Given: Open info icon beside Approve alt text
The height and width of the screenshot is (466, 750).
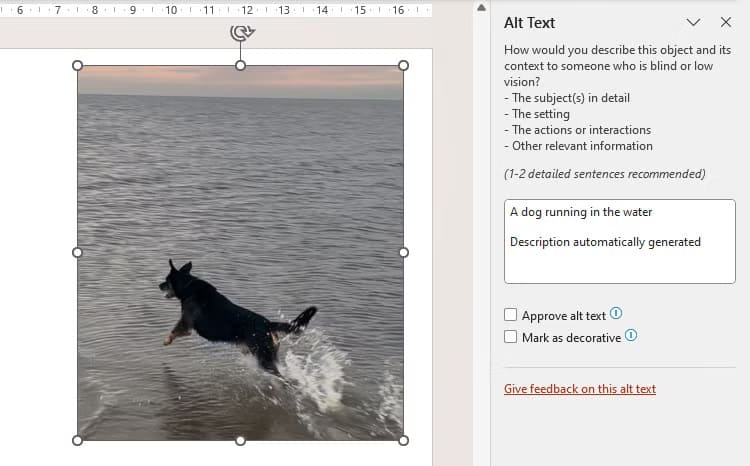Looking at the screenshot, I should point(616,313).
